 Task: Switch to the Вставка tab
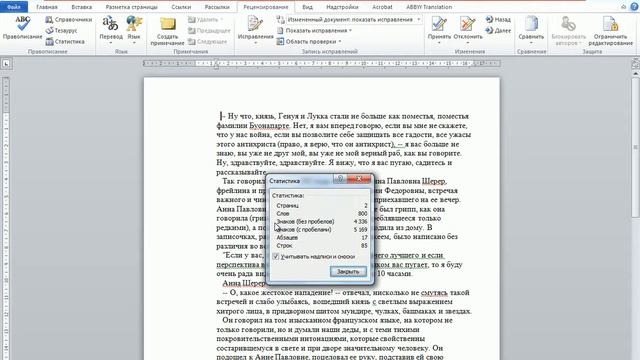pos(82,7)
